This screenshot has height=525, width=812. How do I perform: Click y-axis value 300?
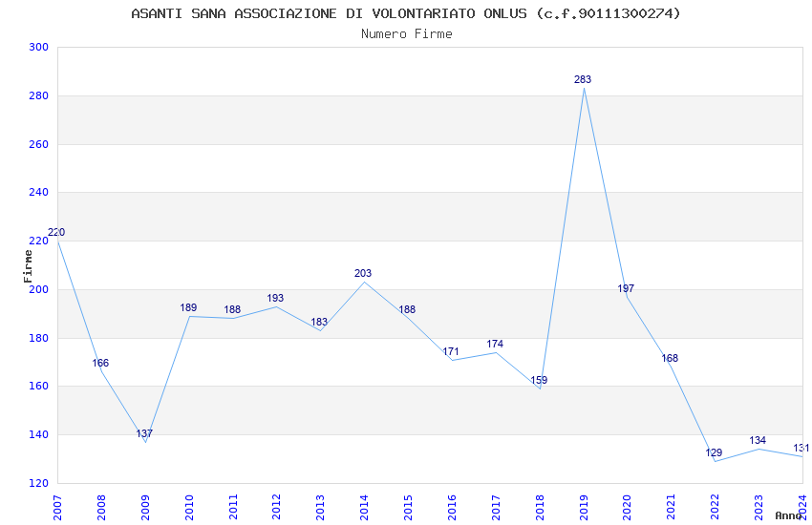click(39, 47)
